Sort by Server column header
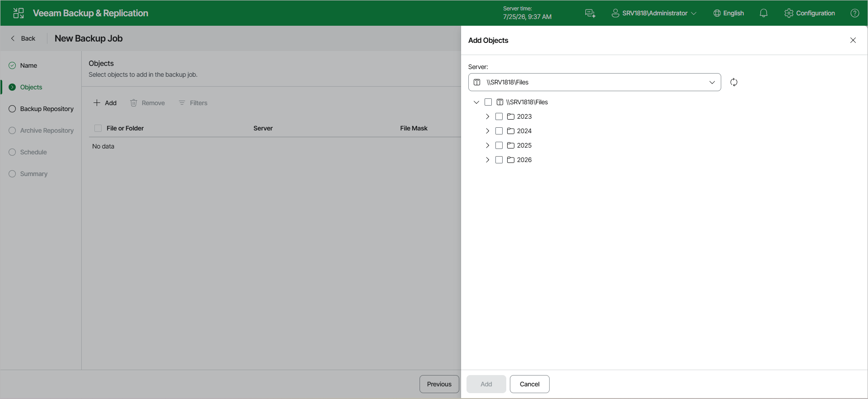 point(263,128)
